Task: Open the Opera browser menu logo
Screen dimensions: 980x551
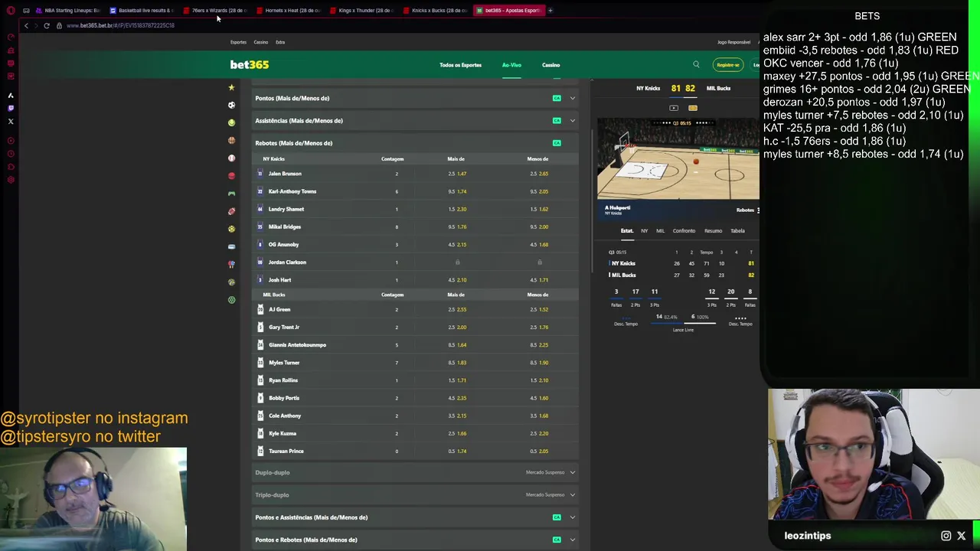Action: click(x=11, y=10)
